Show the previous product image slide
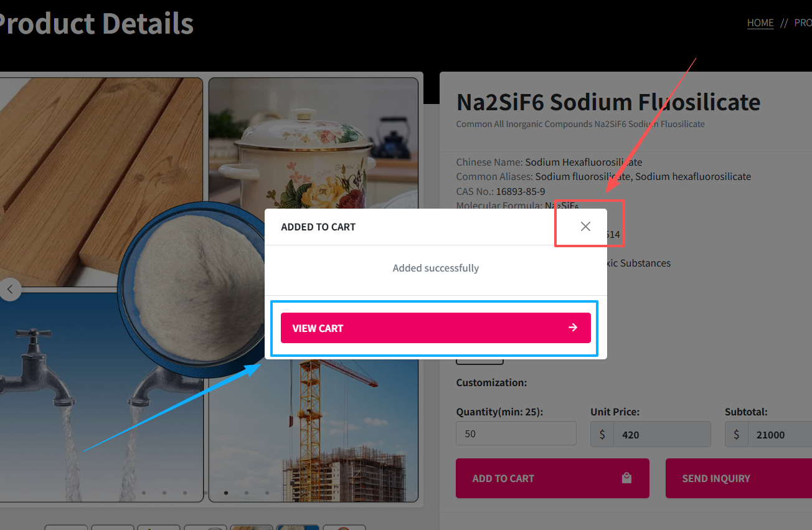This screenshot has height=530, width=812. (x=10, y=290)
